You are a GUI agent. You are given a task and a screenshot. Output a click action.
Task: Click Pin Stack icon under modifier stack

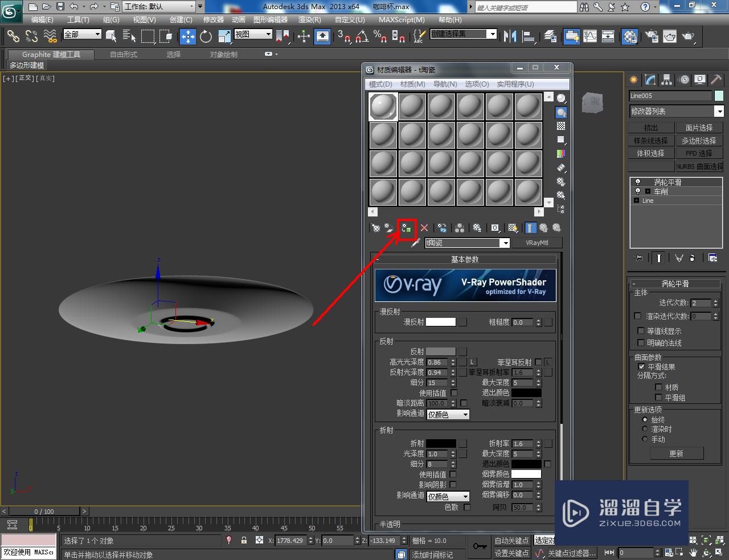tap(638, 258)
